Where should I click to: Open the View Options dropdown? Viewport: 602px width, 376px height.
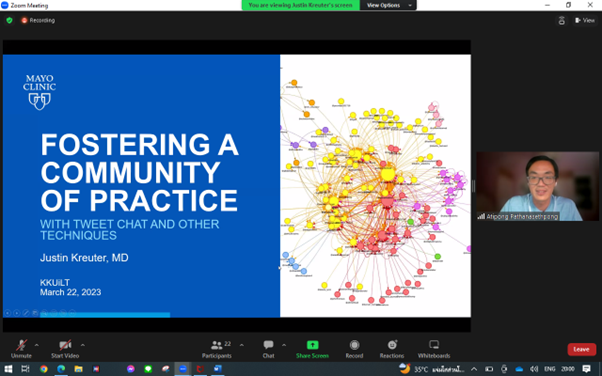point(388,5)
